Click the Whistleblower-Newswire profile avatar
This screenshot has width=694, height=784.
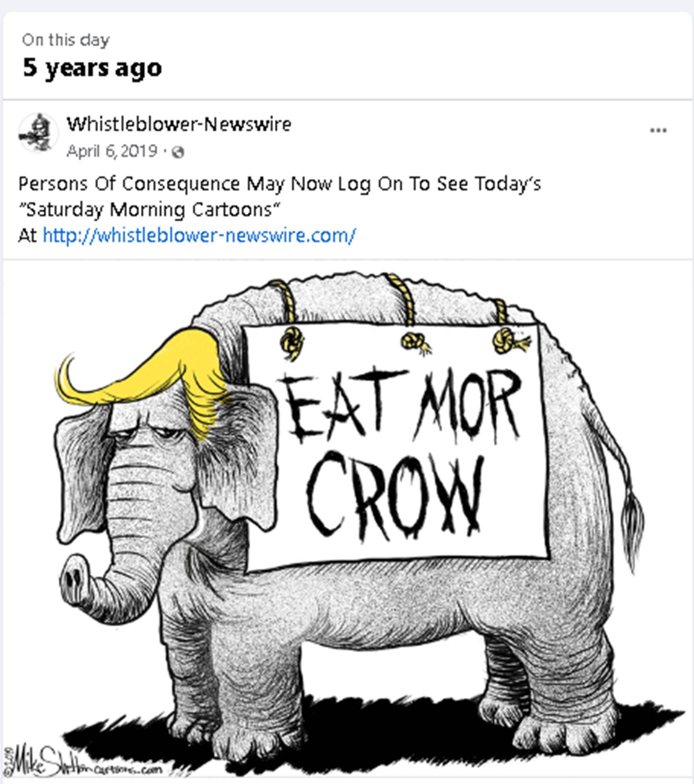[38, 133]
